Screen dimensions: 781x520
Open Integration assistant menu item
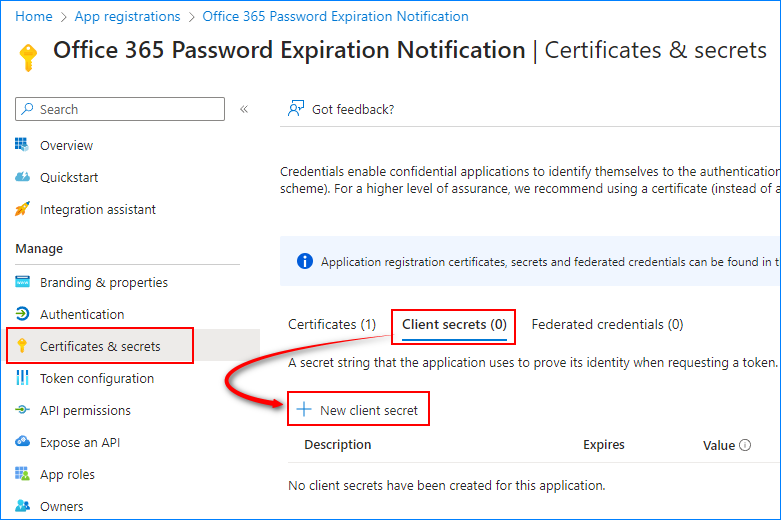point(98,209)
